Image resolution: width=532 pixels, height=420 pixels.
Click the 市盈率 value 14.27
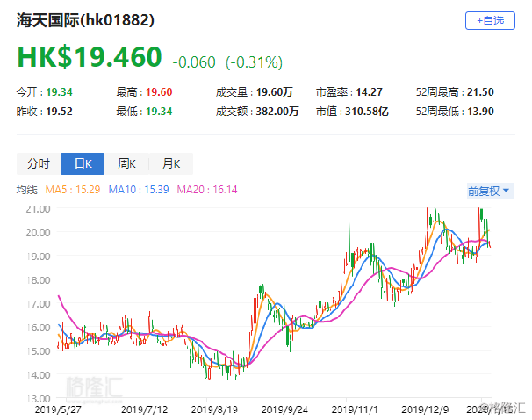369,92
